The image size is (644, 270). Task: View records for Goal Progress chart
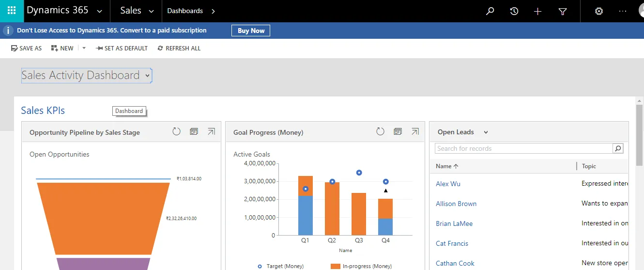click(x=398, y=131)
